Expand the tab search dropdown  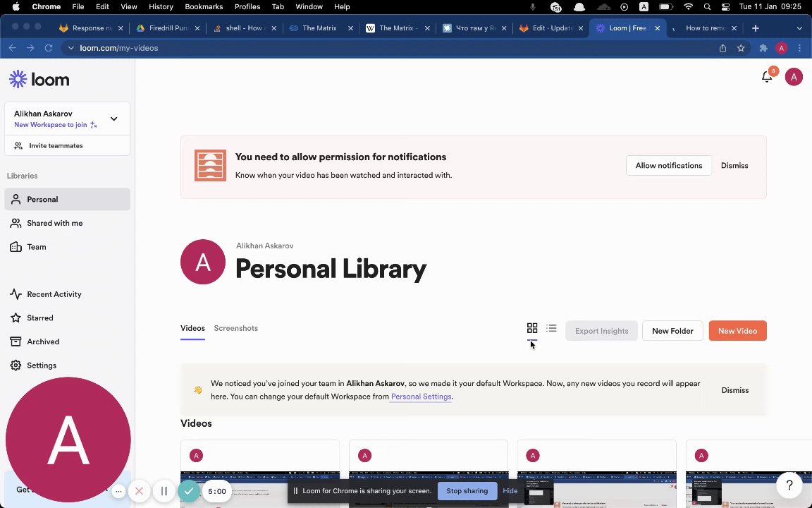pos(799,28)
